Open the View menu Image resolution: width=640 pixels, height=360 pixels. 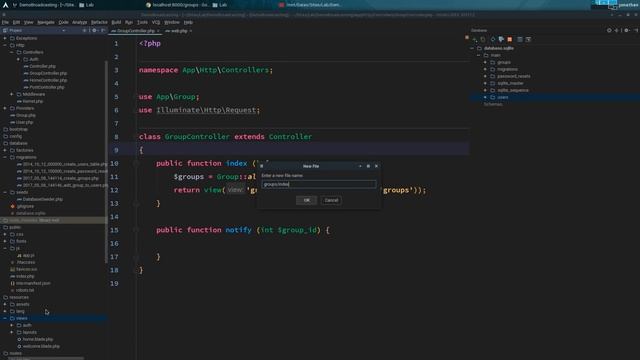[29, 22]
